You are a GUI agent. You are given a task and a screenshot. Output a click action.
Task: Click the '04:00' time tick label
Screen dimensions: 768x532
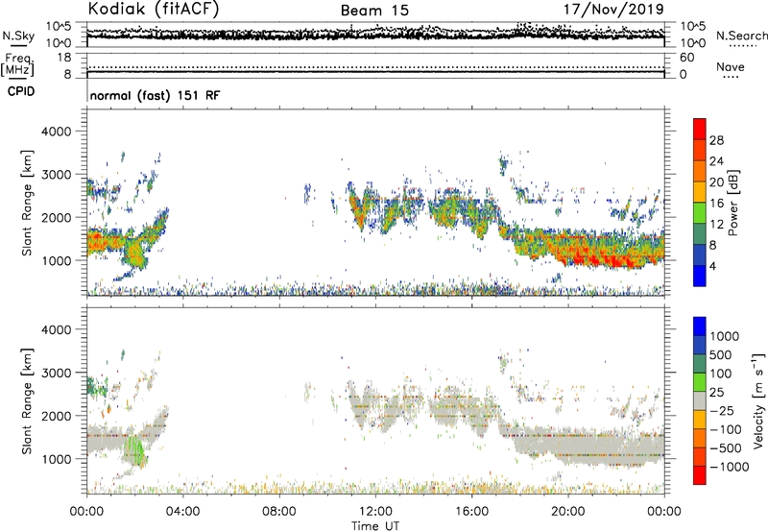tap(182, 512)
